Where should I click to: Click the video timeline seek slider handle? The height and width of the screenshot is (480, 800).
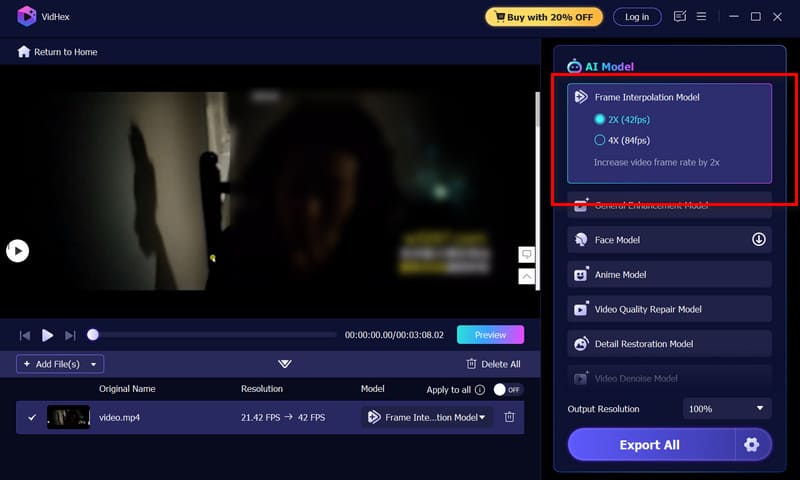[93, 335]
